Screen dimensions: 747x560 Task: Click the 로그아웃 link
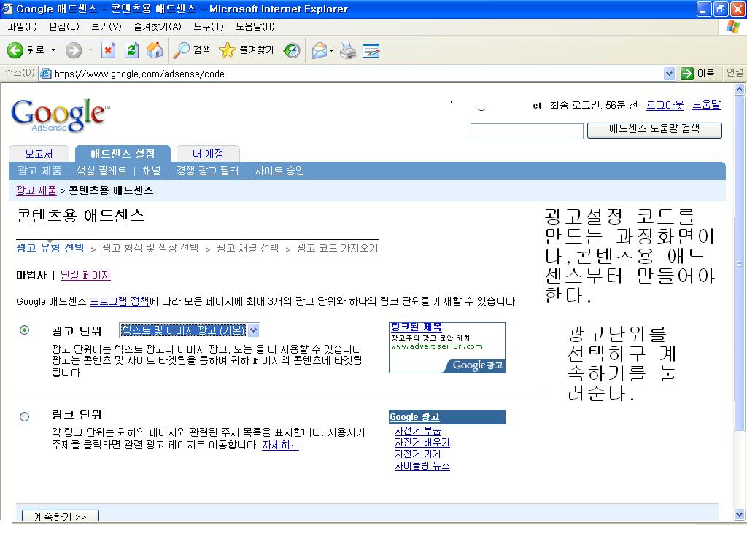point(665,105)
